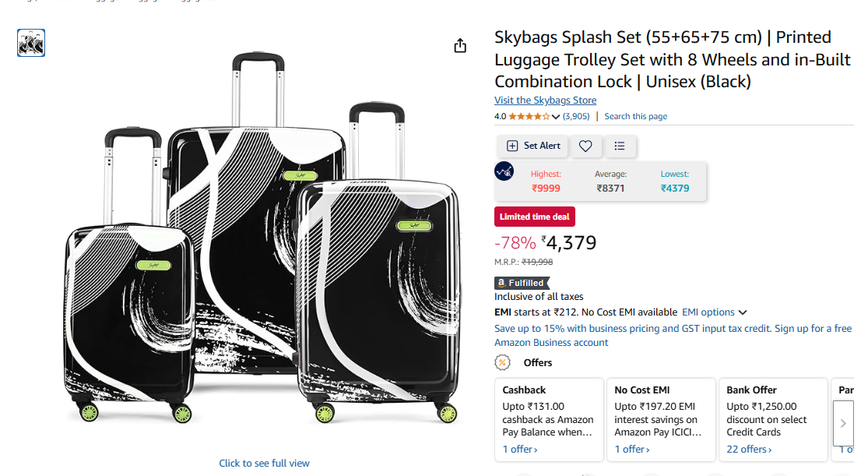Viewport: 868px width, 476px height.
Task: Click Search this page link
Action: coord(635,116)
